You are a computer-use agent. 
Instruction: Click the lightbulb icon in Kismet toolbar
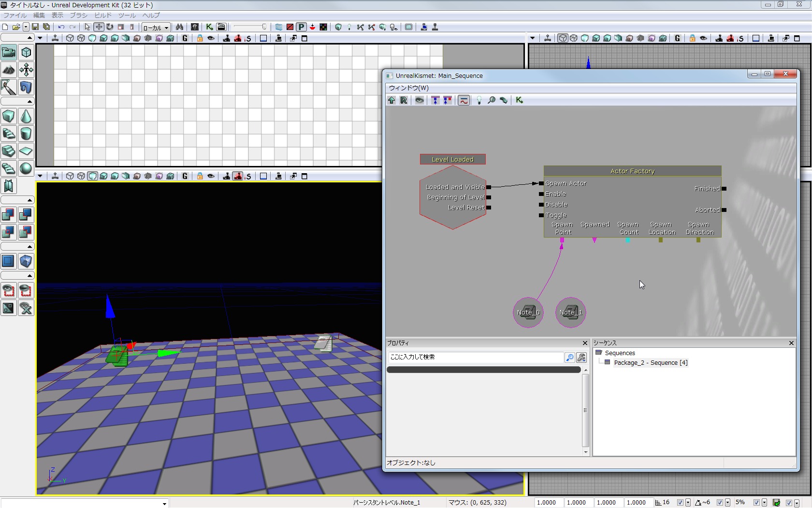(x=479, y=100)
